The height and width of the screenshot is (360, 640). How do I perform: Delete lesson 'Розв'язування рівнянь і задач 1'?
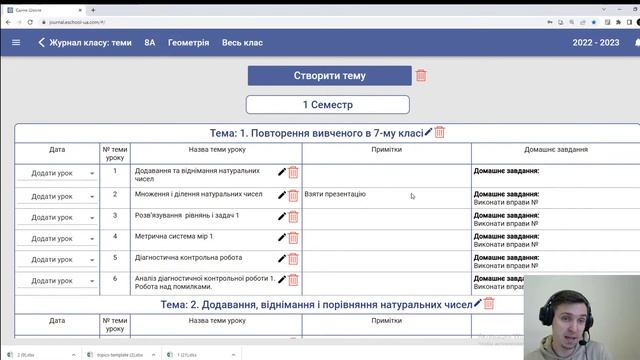293,217
